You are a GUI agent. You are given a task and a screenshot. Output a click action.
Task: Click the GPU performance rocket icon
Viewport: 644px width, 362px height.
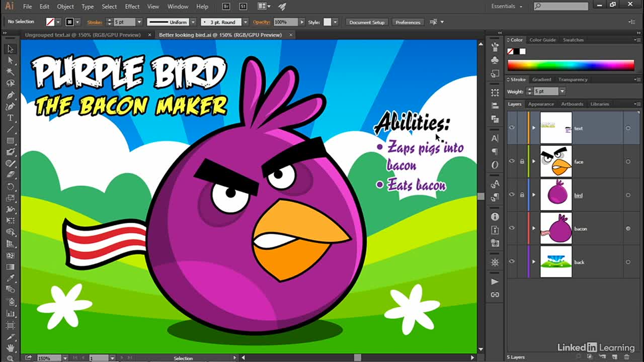pos(282,7)
